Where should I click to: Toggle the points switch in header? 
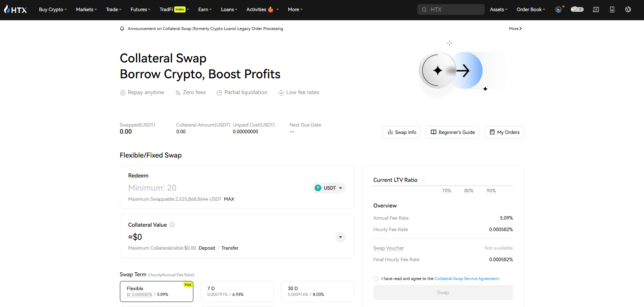click(577, 9)
